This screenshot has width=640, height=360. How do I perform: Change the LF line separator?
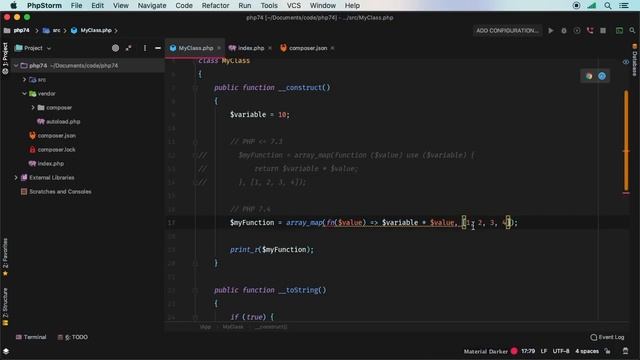coord(544,351)
